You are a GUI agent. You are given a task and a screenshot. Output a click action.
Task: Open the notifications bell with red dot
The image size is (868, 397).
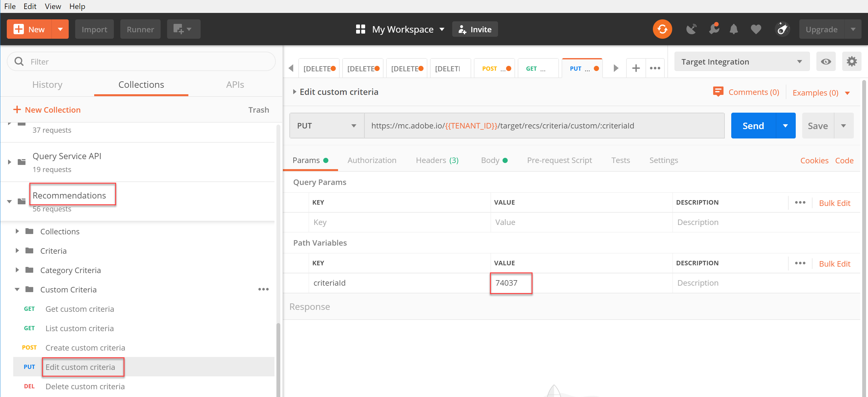click(x=714, y=29)
